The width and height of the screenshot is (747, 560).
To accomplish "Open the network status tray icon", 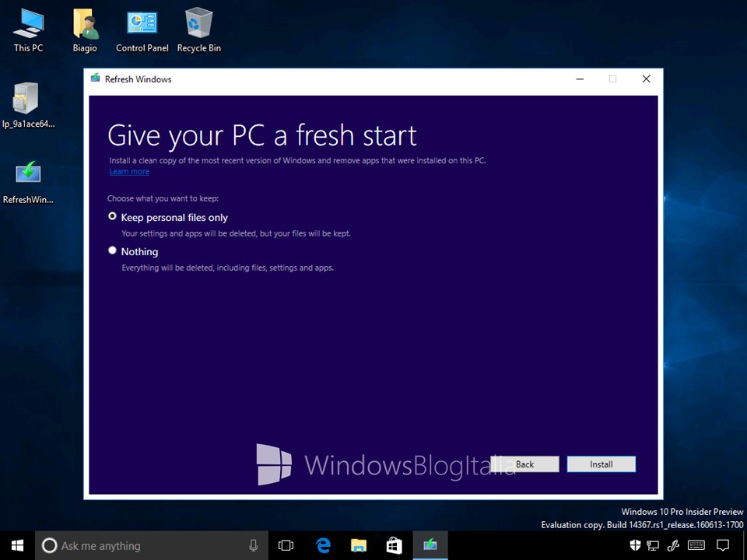I will (x=653, y=545).
